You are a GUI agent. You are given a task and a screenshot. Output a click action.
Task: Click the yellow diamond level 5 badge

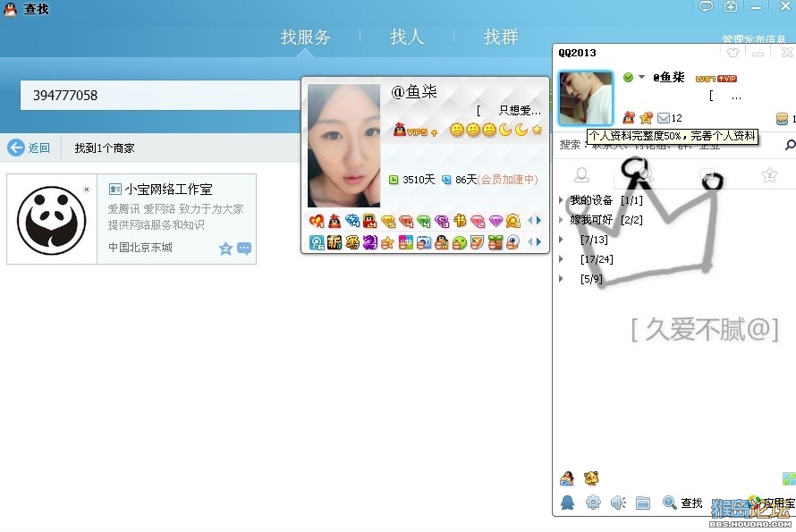click(388, 221)
